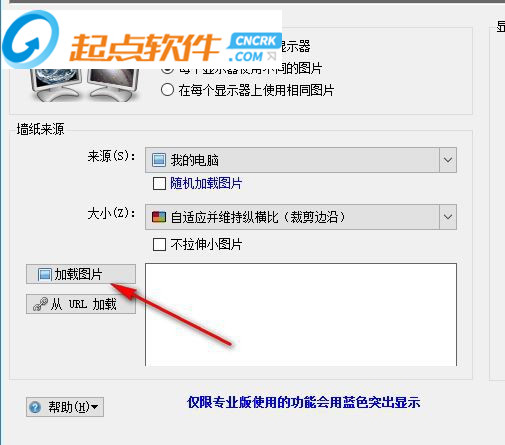505x445 pixels.
Task: Click the picture icon on 加载图片 button
Action: [x=44, y=275]
